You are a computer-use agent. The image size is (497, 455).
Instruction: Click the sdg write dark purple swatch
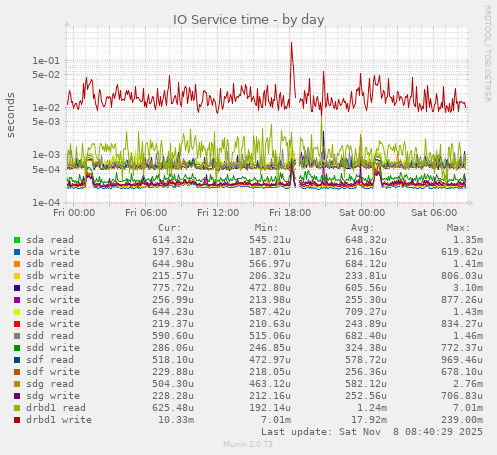[17, 396]
